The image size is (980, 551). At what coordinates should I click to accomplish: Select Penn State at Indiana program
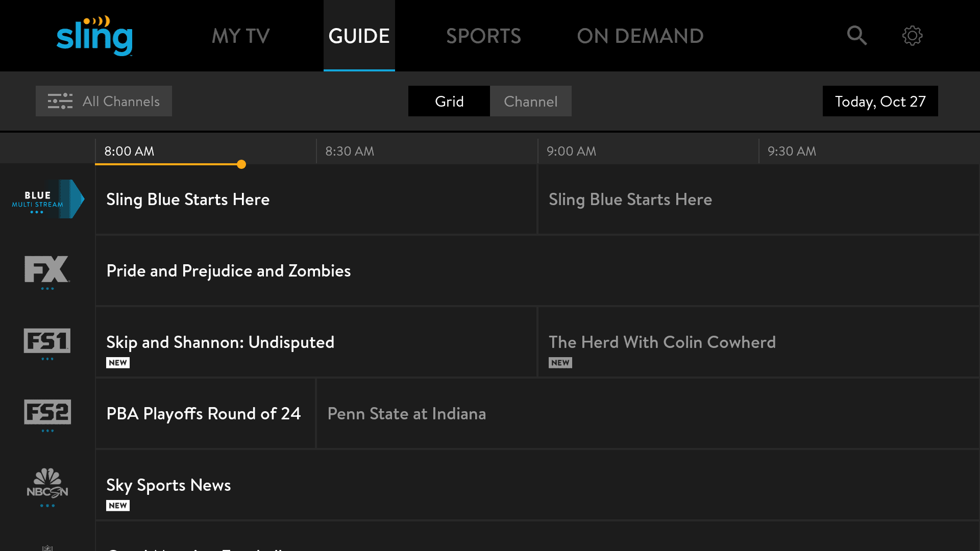tap(648, 413)
